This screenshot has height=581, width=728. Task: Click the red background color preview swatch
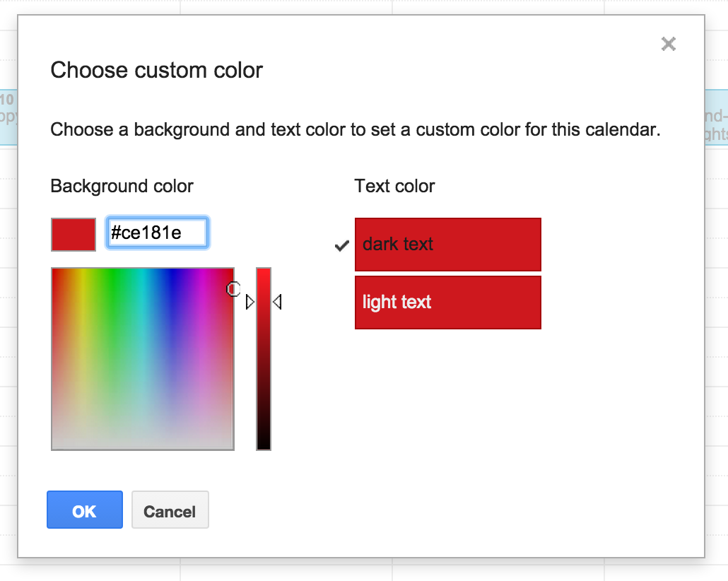tap(74, 234)
